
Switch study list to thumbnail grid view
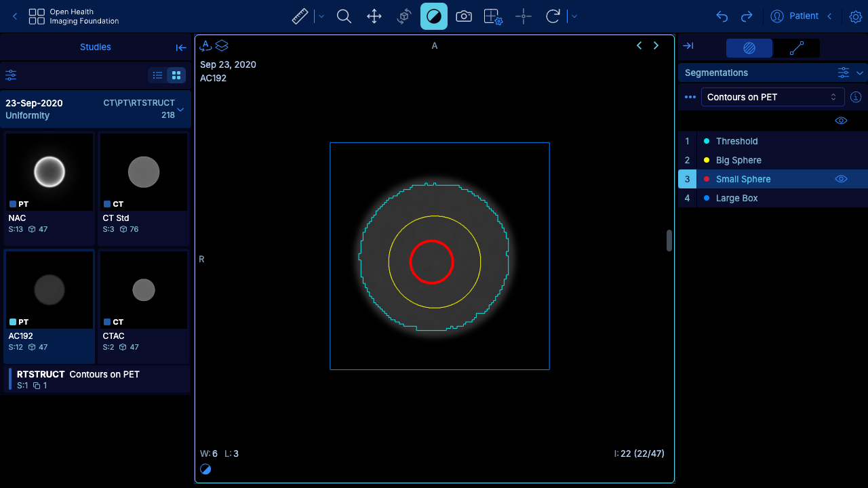coord(176,75)
